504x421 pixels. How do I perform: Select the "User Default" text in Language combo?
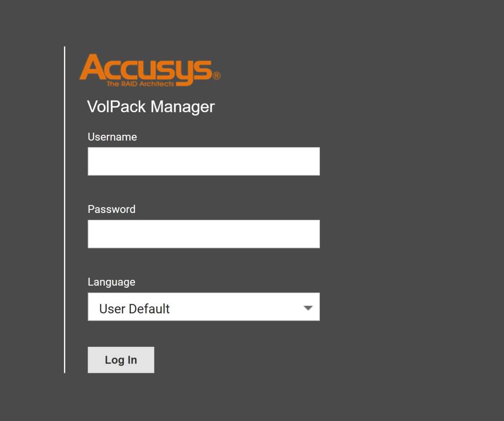pyautogui.click(x=134, y=308)
